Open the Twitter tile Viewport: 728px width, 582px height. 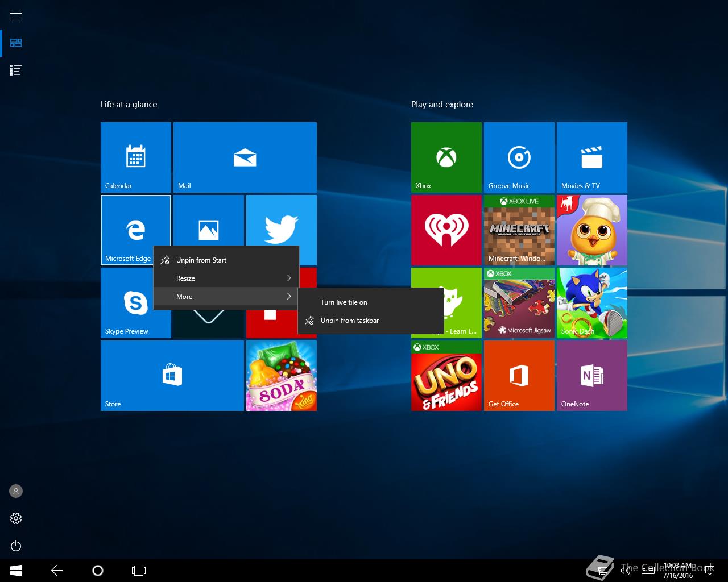pyautogui.click(x=282, y=221)
